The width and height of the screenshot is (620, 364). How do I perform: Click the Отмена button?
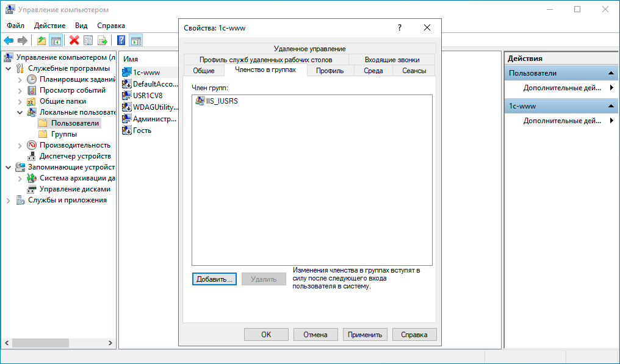tap(315, 334)
